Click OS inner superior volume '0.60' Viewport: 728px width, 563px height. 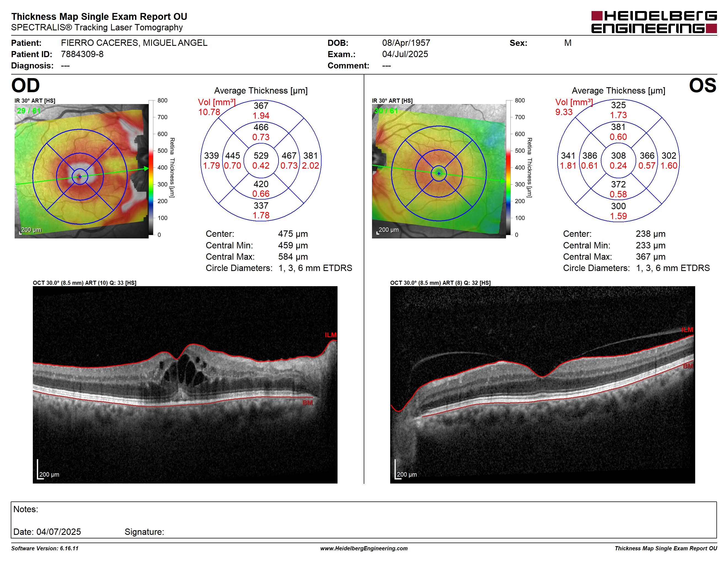pyautogui.click(x=618, y=137)
